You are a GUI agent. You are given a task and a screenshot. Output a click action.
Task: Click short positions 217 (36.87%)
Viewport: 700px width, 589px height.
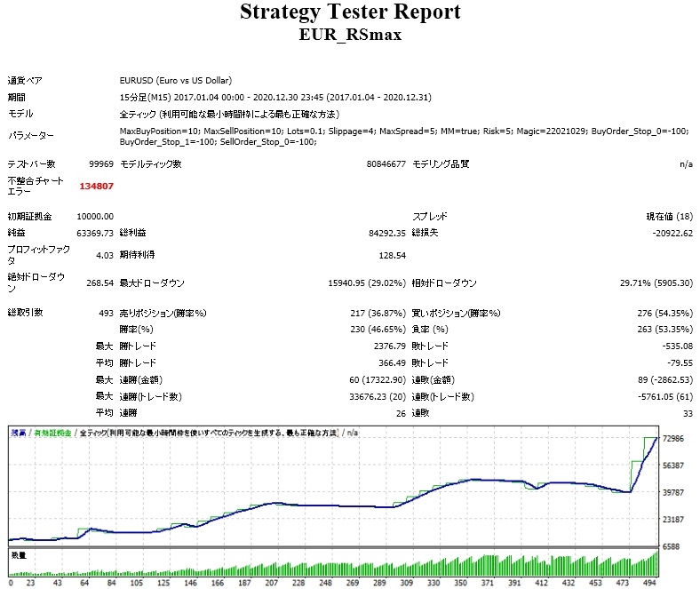378,313
